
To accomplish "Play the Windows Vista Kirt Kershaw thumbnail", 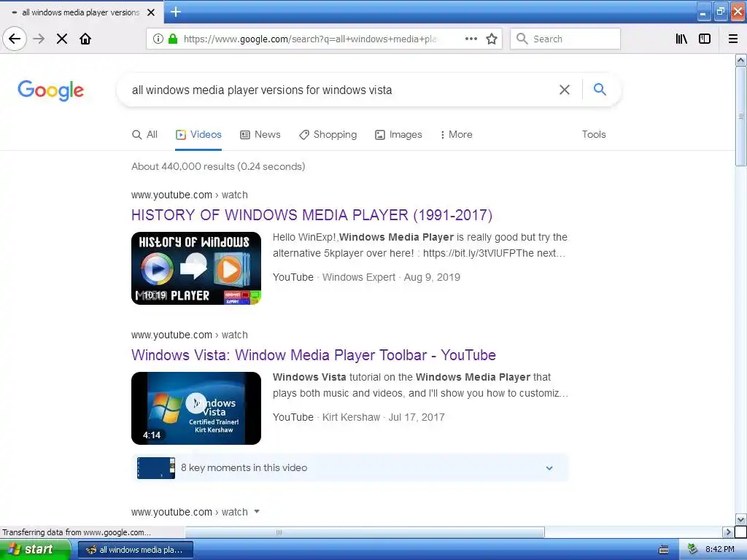I will [x=196, y=408].
